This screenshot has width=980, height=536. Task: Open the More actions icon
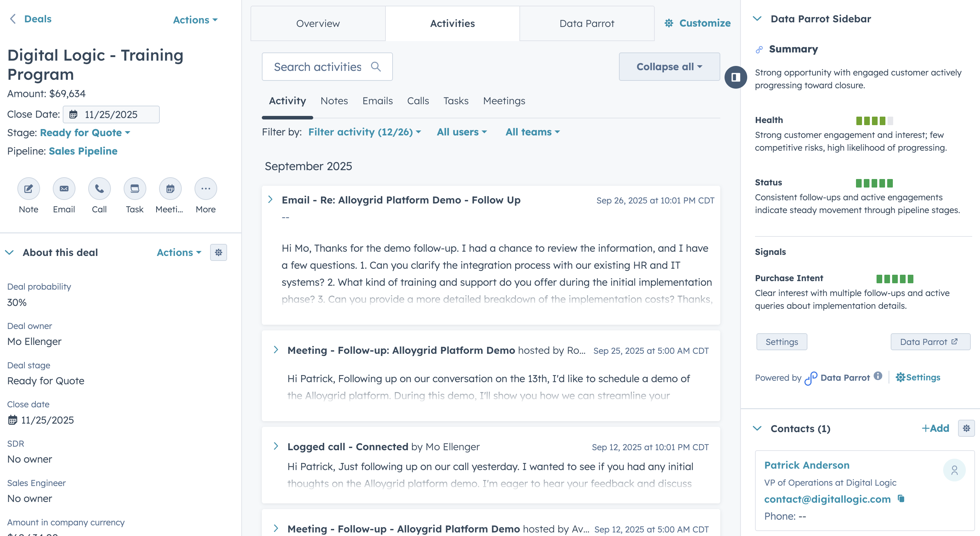point(205,189)
